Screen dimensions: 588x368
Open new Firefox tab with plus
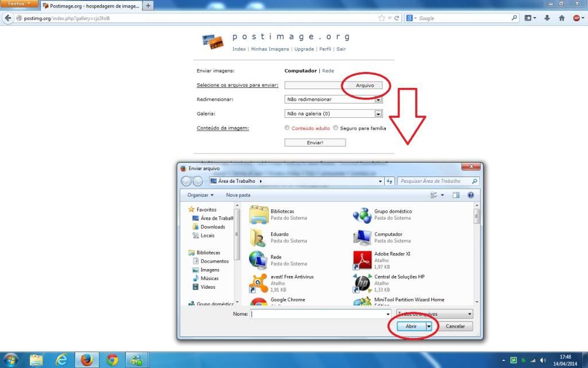[148, 6]
